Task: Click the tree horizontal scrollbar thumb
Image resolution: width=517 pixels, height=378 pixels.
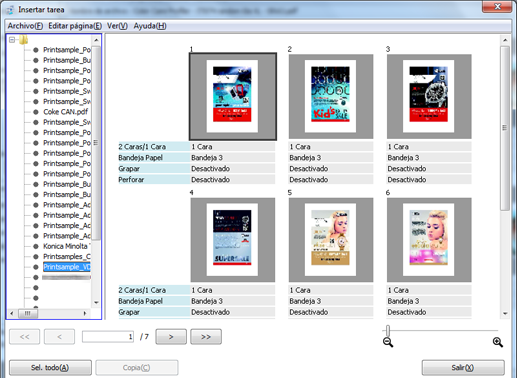Action: pyautogui.click(x=28, y=313)
